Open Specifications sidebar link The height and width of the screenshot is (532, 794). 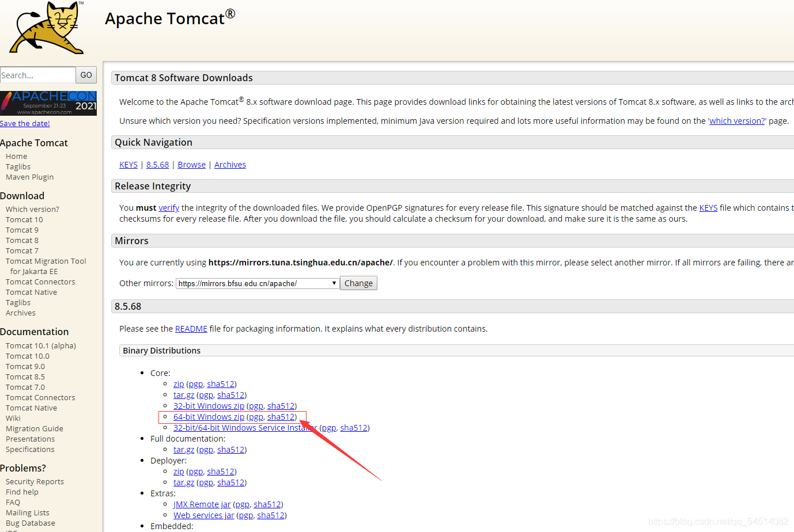30,450
